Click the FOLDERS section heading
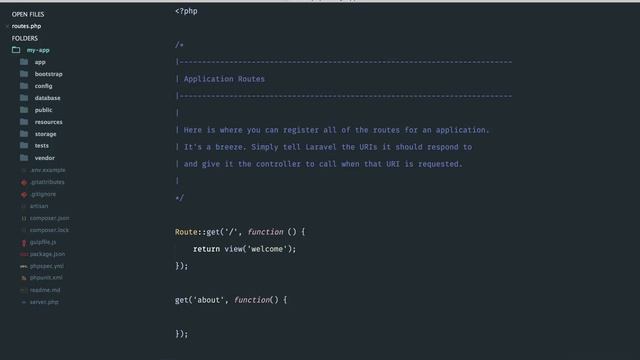Screen dimensions: 640x360 [x=24, y=38]
